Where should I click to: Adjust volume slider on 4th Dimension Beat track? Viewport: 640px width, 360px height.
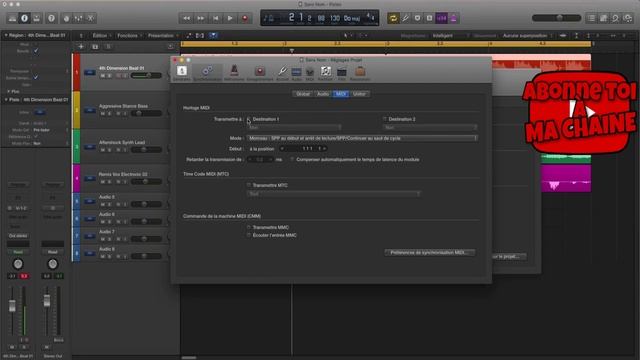point(147,76)
